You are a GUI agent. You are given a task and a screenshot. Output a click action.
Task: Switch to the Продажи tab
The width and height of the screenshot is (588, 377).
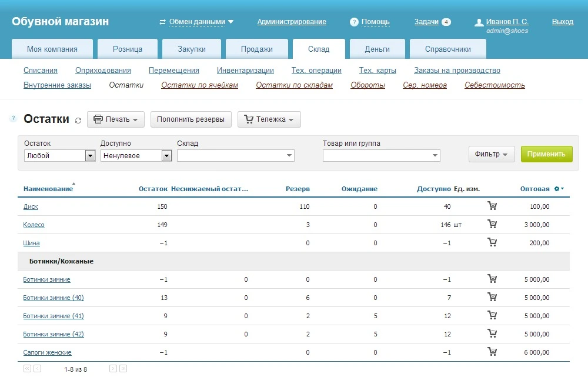256,49
